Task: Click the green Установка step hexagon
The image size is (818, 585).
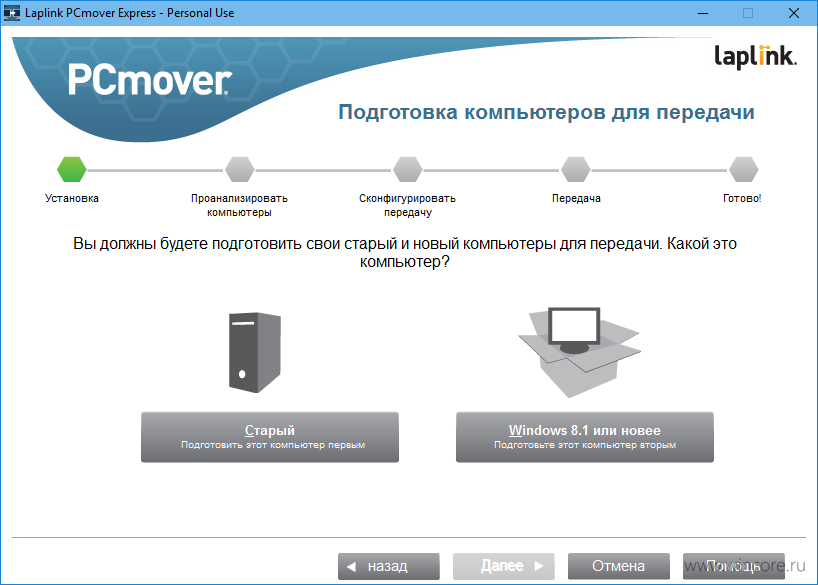Action: [71, 170]
